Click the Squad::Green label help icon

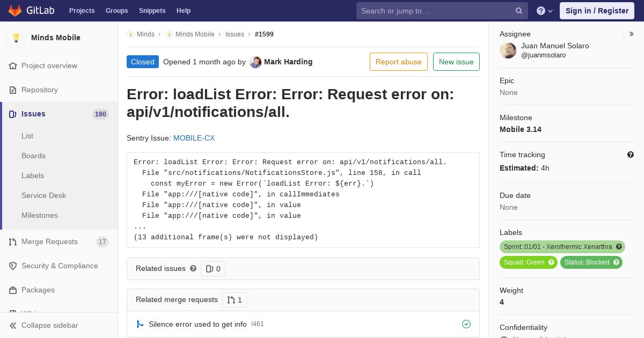pyautogui.click(x=551, y=262)
